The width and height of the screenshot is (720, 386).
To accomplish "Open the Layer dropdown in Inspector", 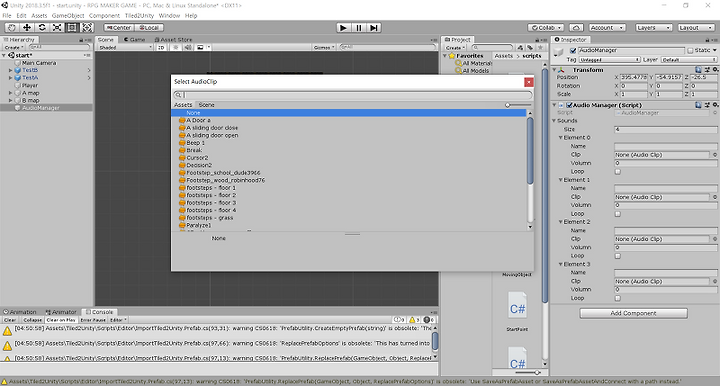I will click(689, 60).
